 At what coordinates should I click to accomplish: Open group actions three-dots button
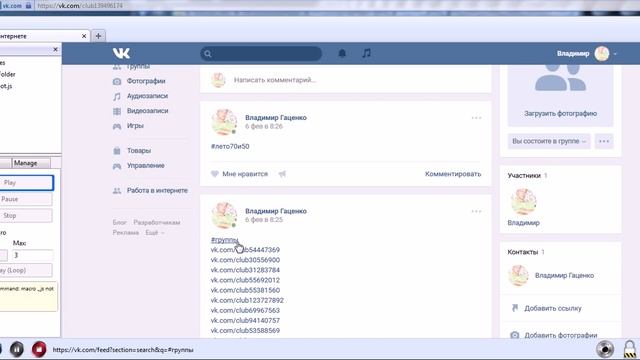(x=604, y=141)
